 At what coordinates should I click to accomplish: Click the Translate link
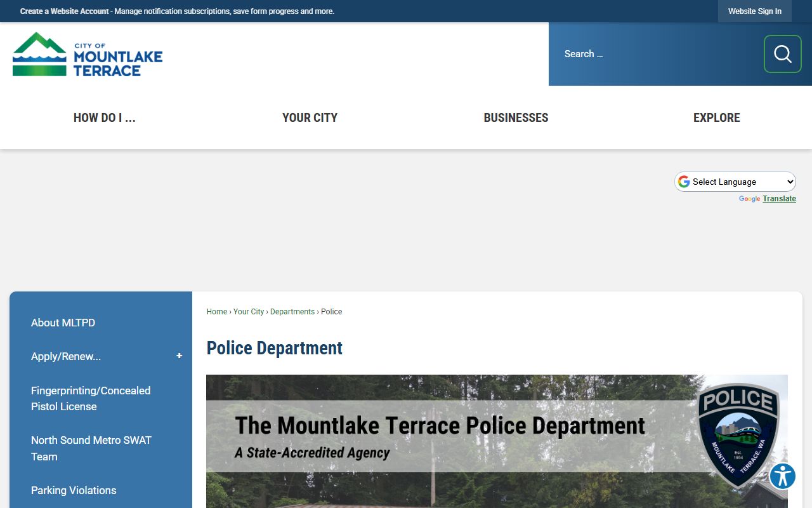pos(779,199)
